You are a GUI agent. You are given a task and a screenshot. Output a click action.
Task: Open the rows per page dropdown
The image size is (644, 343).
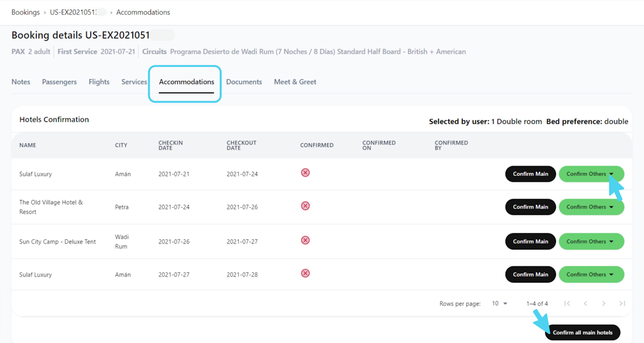[x=500, y=303]
